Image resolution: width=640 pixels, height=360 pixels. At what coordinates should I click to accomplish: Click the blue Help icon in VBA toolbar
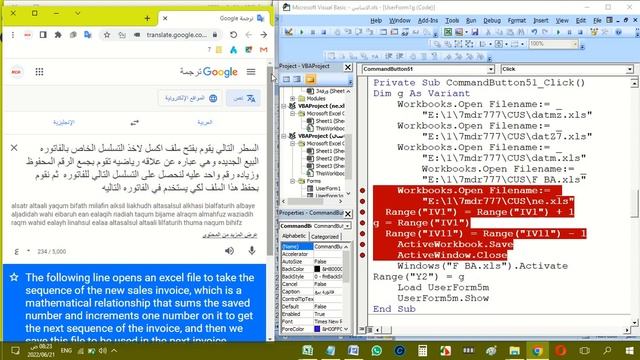tap(619, 32)
